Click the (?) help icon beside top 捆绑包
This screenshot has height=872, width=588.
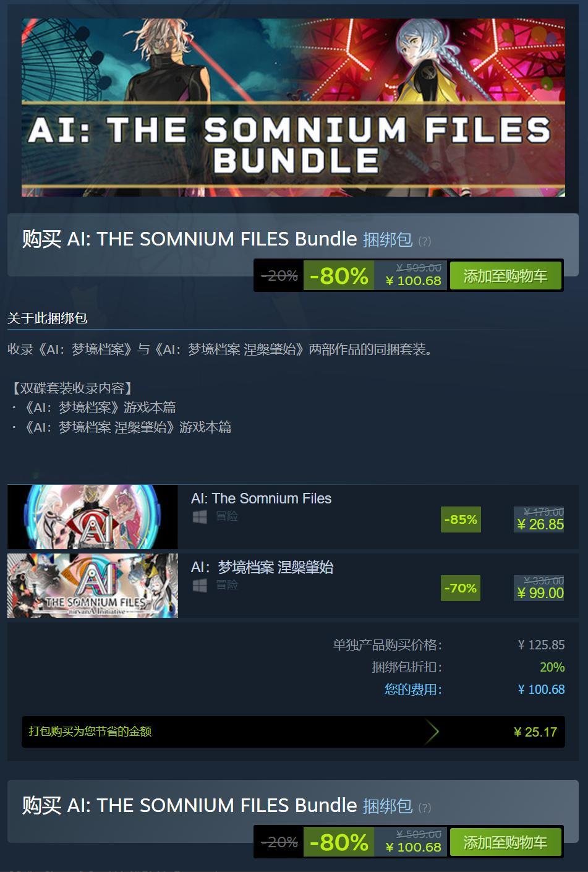[425, 241]
